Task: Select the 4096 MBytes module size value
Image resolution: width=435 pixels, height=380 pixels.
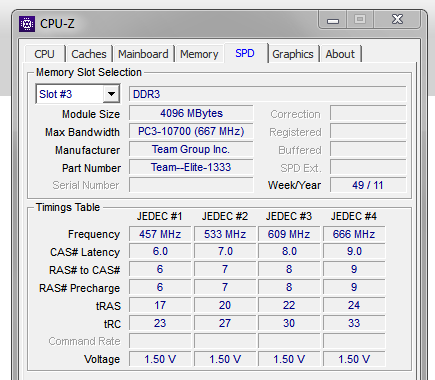Action: (191, 113)
